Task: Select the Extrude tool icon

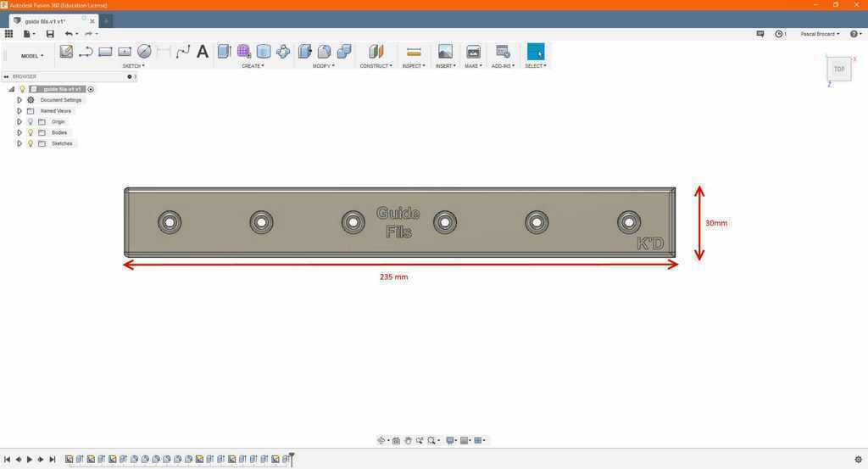Action: click(224, 52)
